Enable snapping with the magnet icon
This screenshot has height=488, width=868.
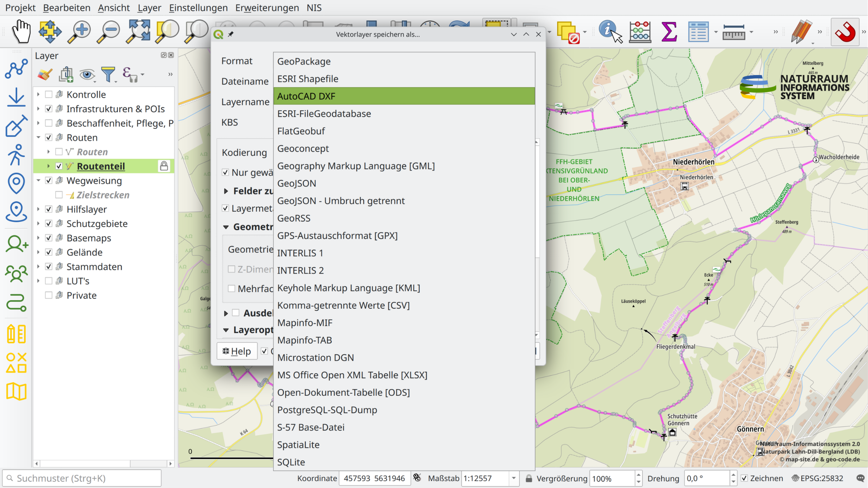tap(845, 32)
